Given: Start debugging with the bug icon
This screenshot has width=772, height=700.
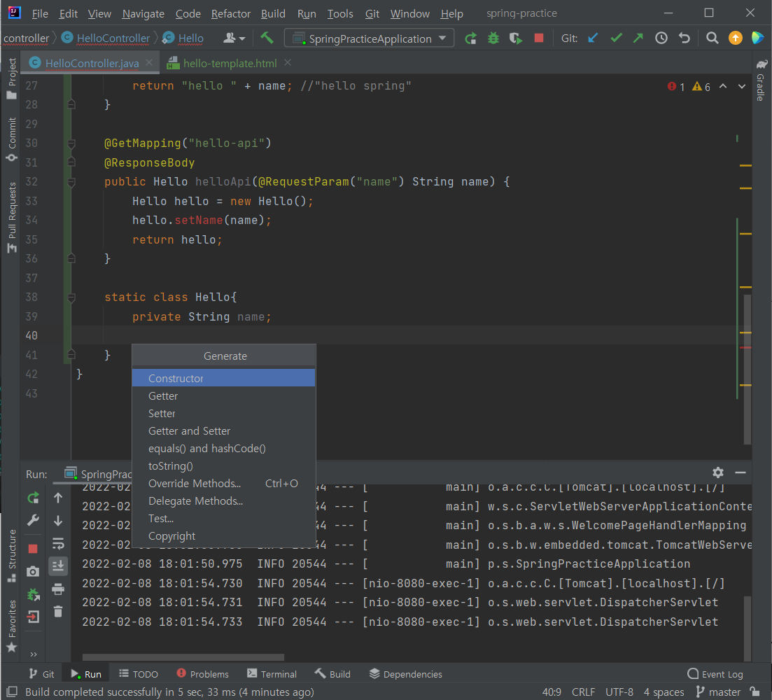Looking at the screenshot, I should 493,38.
